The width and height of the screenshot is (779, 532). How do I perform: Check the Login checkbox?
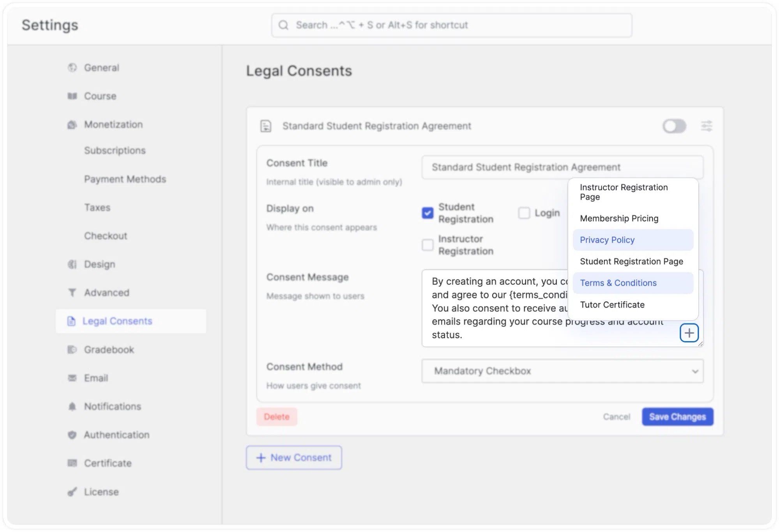point(524,213)
